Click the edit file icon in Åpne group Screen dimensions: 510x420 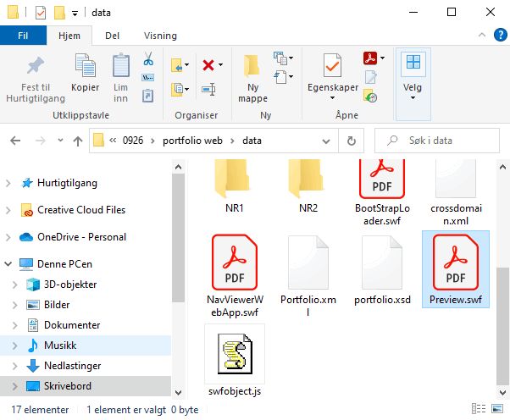point(371,77)
